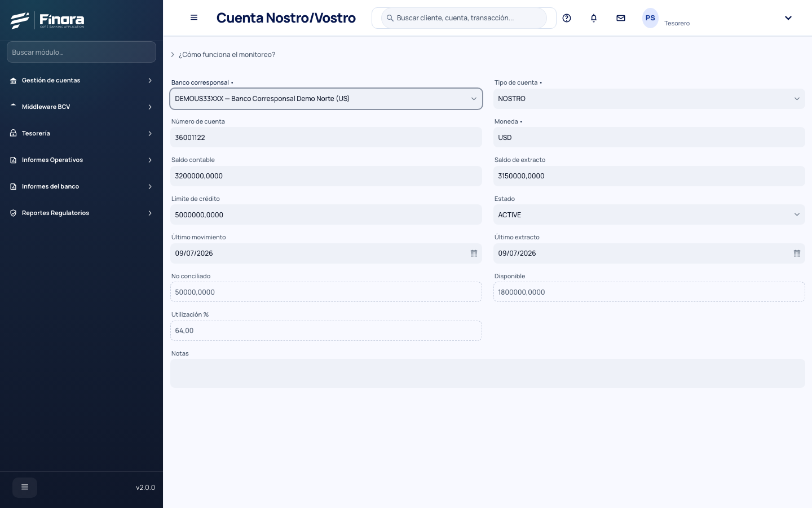Image resolution: width=812 pixels, height=508 pixels.
Task: Expand the Middleware BCV chevron
Action: [150, 107]
